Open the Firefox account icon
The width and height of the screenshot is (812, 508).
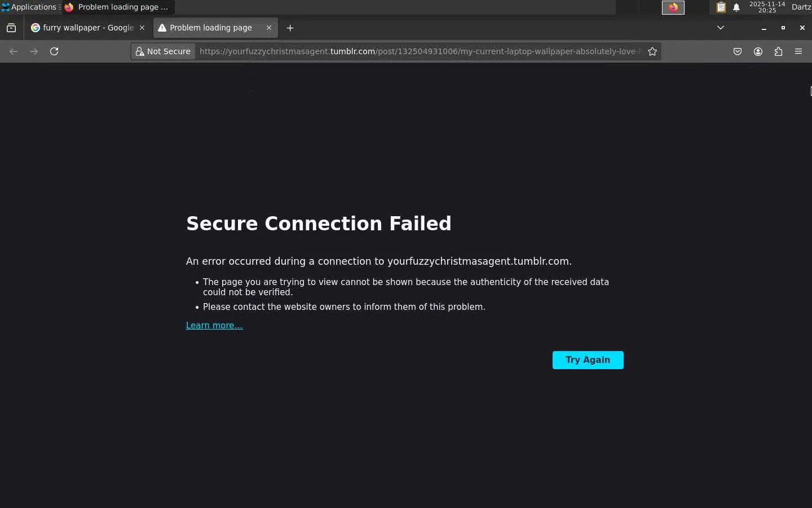[x=758, y=51]
